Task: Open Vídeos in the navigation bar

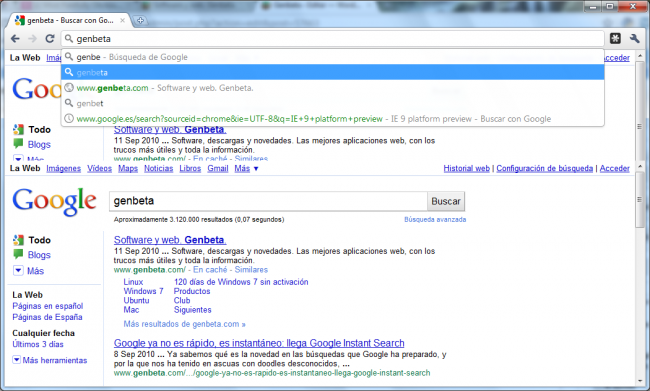Action: coord(99,168)
